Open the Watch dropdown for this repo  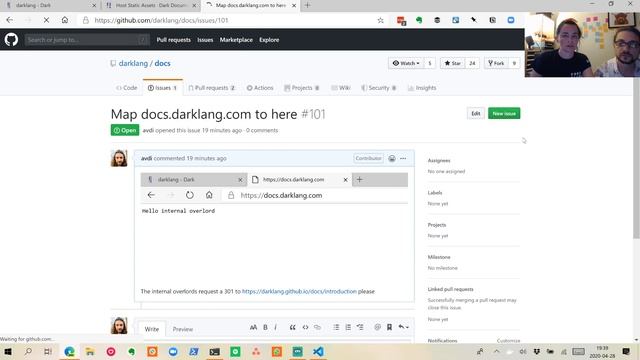coord(407,63)
